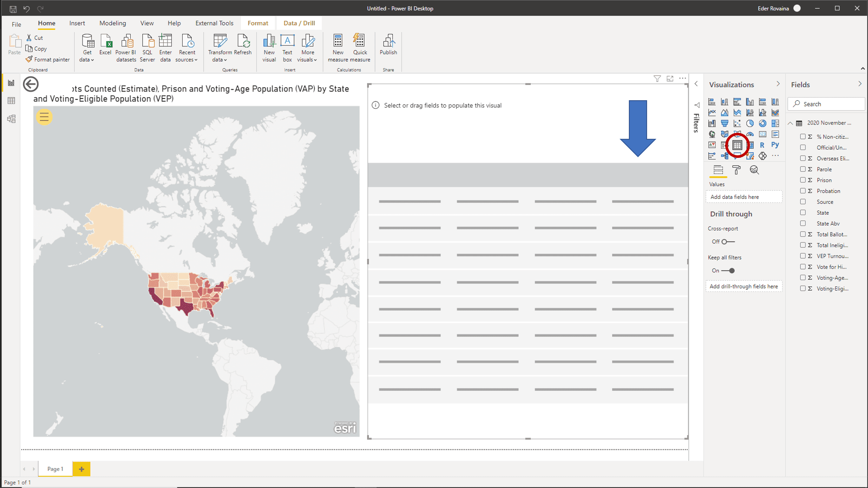
Task: Select the Scatter chart visual icon
Action: [737, 123]
